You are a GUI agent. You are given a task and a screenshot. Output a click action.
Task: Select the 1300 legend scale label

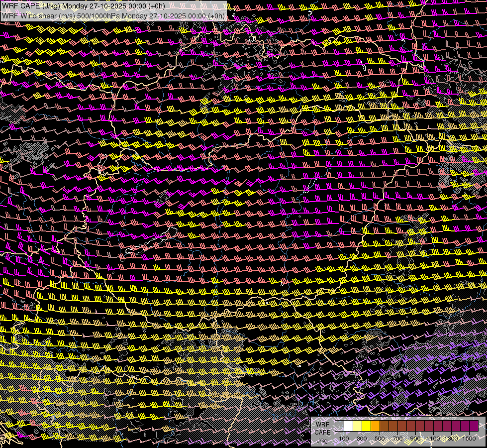tap(451, 438)
